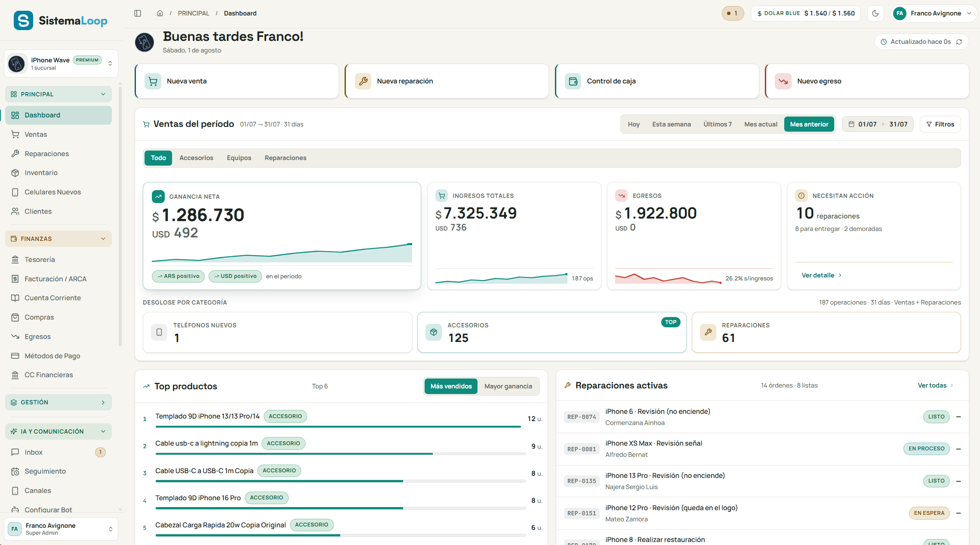Open Tesorería in sidebar

[59, 260]
